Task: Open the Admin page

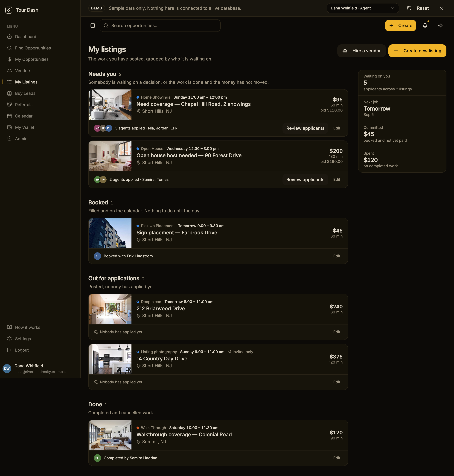Action: pyautogui.click(x=40, y=139)
